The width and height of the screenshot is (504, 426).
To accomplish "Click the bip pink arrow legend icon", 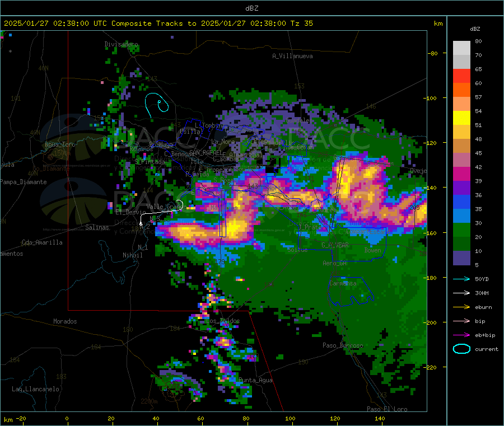I will coord(461,321).
